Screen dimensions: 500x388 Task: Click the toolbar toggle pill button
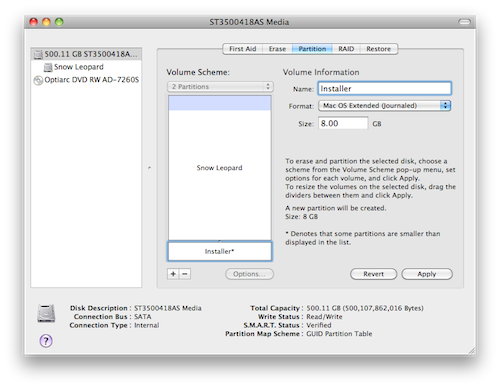[464, 22]
